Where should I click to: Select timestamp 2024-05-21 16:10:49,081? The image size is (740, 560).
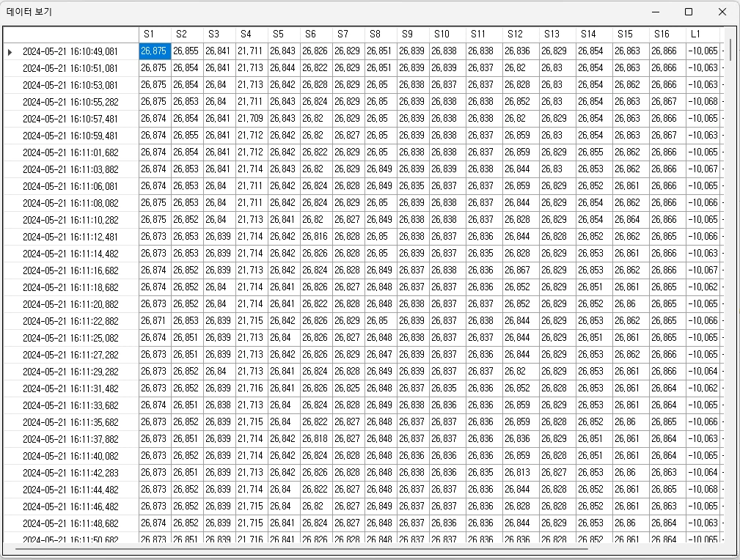70,52
